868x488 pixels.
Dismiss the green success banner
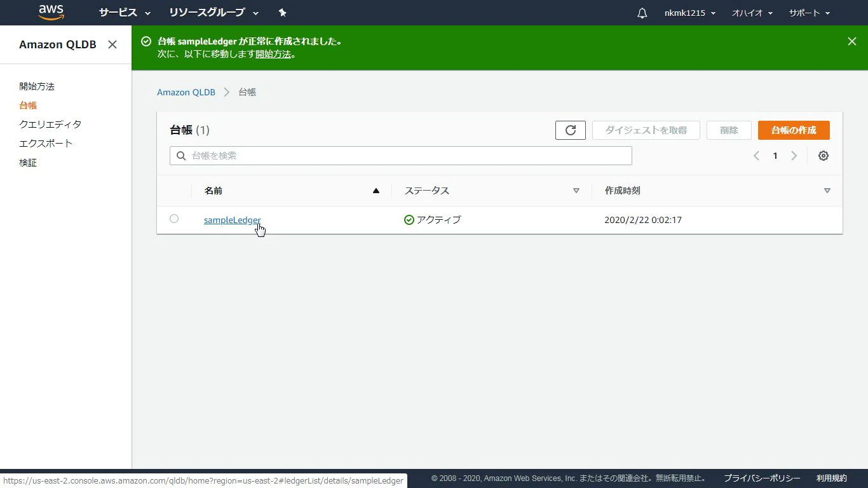point(852,41)
